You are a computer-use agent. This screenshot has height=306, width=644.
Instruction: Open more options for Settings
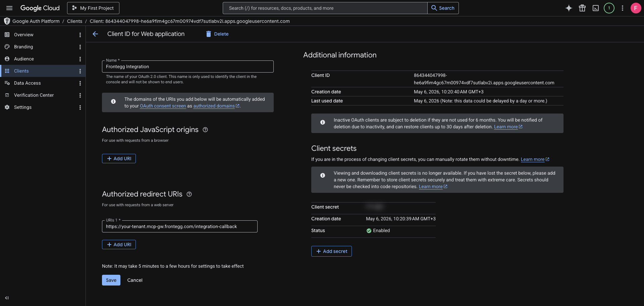80,107
